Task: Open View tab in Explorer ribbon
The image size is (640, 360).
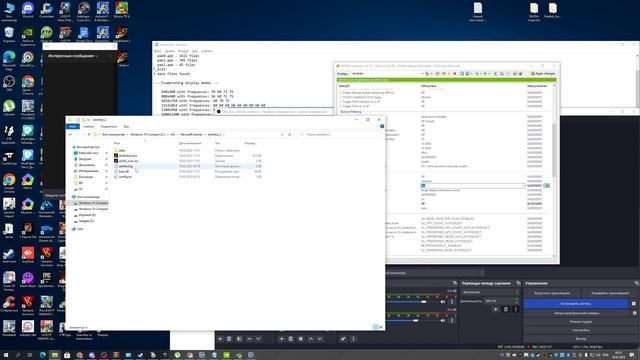Action: tap(126, 127)
